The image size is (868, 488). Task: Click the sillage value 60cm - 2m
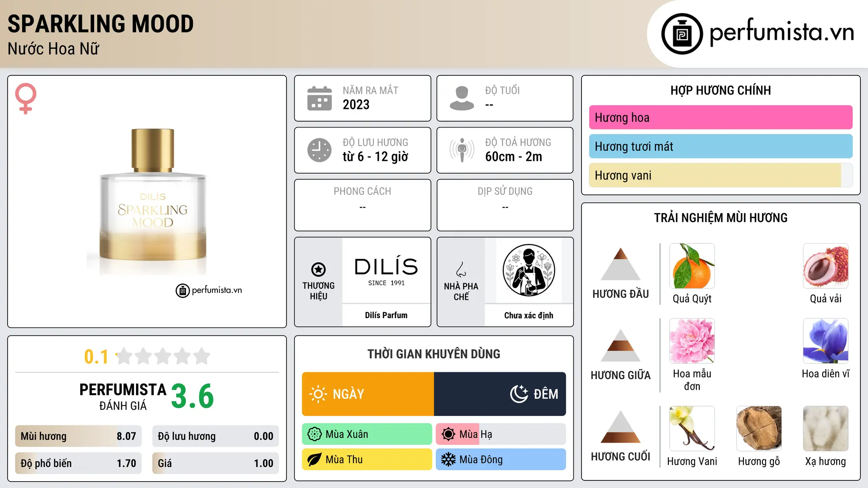514,157
